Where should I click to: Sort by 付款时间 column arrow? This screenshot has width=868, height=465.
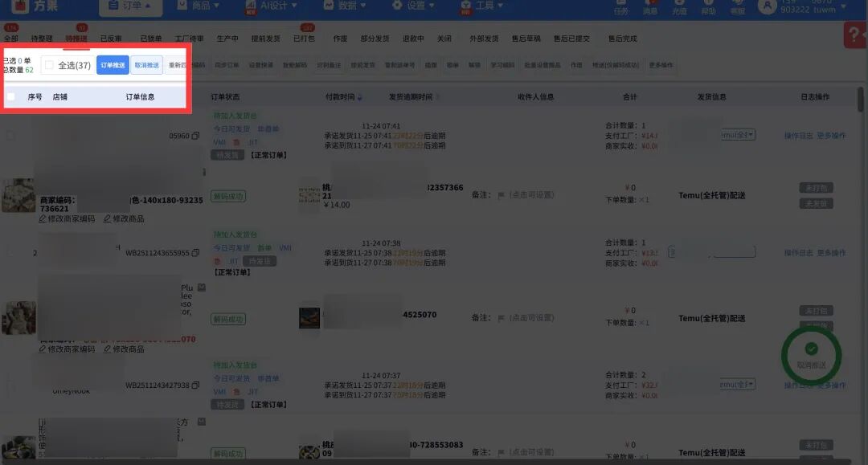tap(360, 97)
